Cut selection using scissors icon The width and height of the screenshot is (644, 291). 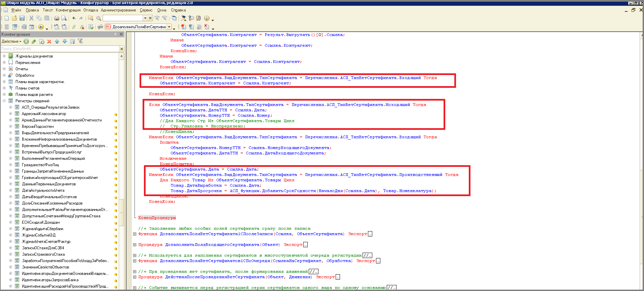(31, 18)
